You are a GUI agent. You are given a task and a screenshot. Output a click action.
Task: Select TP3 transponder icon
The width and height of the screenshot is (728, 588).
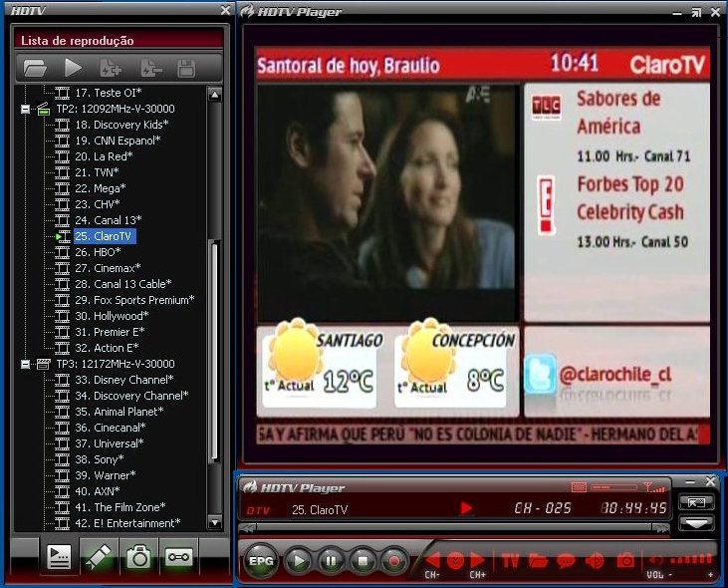tap(43, 364)
